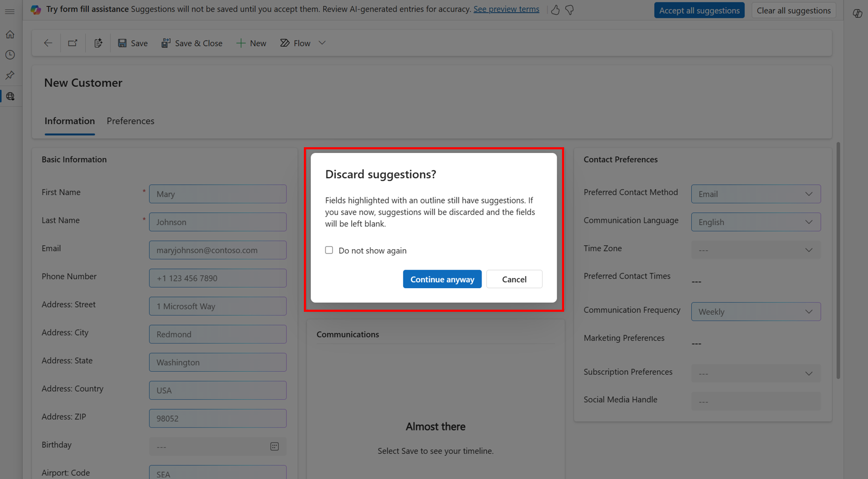Open the record in a new window
Viewport: 868px width, 479px height.
73,43
